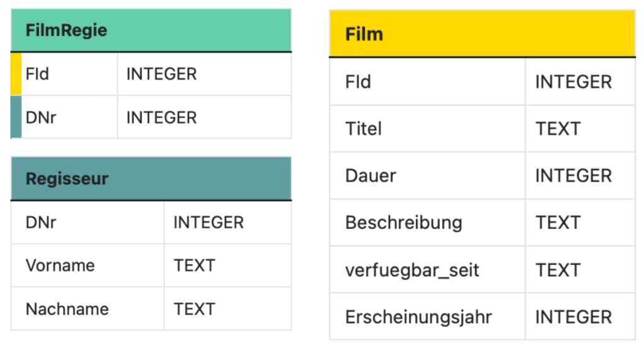Click the TEXT type next to Titel

[x=558, y=129]
